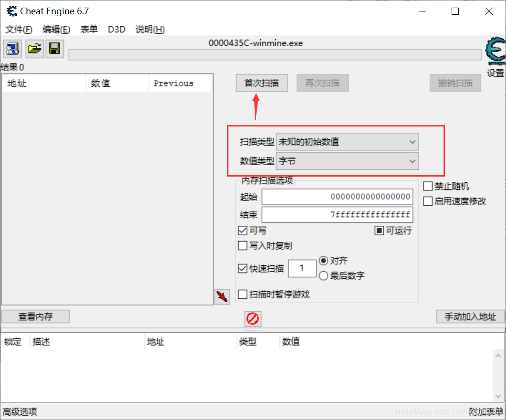Click the red arrow add-to-list icon

[x=222, y=296]
